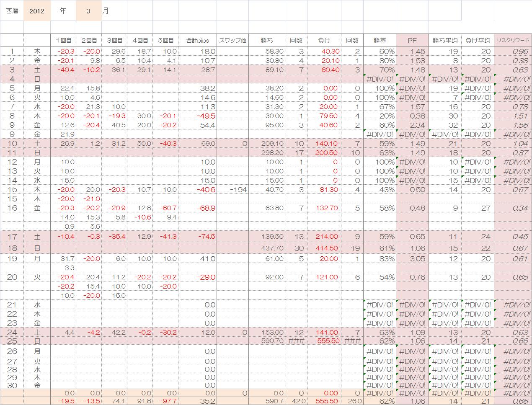
Task: Select the total pips cell 69.0
Action: 198,143
